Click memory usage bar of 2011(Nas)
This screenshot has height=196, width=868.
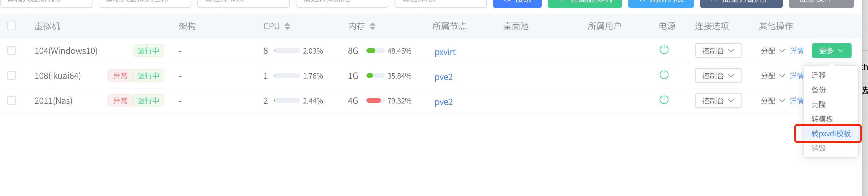tap(375, 101)
